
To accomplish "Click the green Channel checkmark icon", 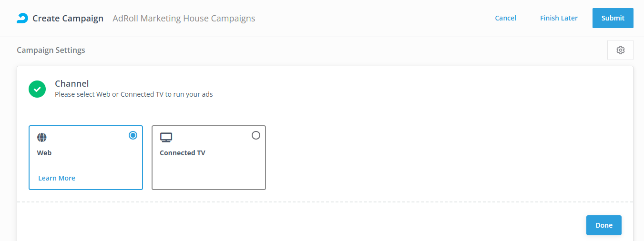I will coord(37,89).
